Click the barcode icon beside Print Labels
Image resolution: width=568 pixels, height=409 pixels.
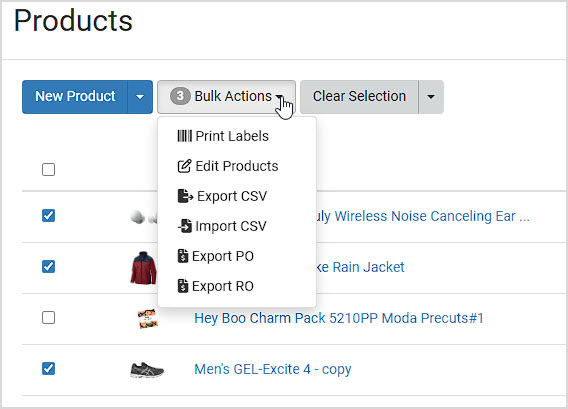184,136
